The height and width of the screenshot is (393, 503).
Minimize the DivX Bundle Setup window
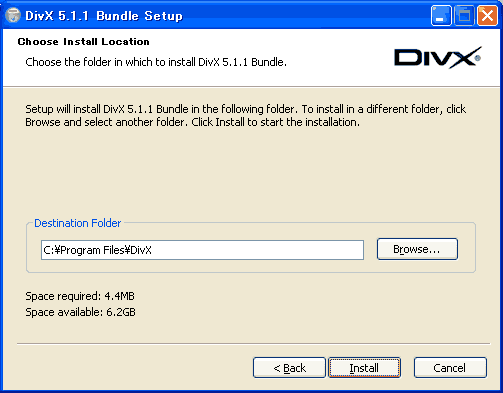point(441,15)
